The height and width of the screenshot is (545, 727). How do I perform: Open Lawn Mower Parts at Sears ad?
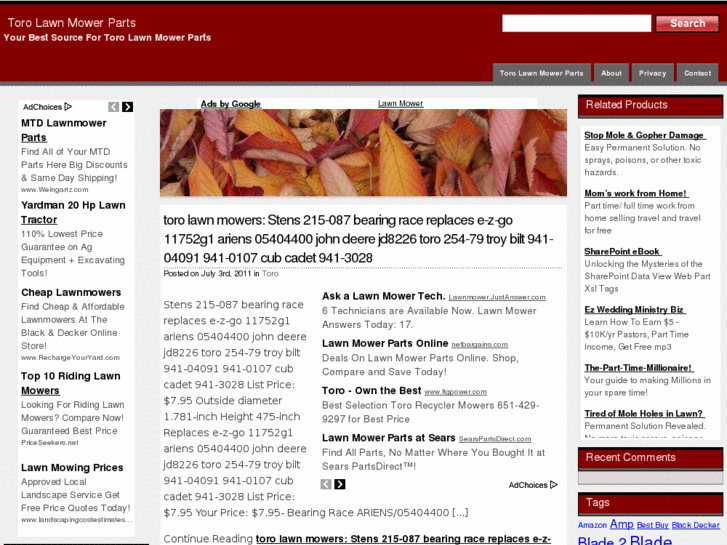(389, 438)
